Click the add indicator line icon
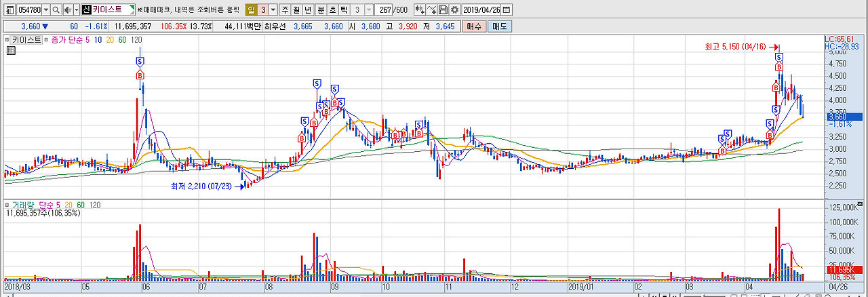The height and width of the screenshot is (297, 868). coord(432,9)
